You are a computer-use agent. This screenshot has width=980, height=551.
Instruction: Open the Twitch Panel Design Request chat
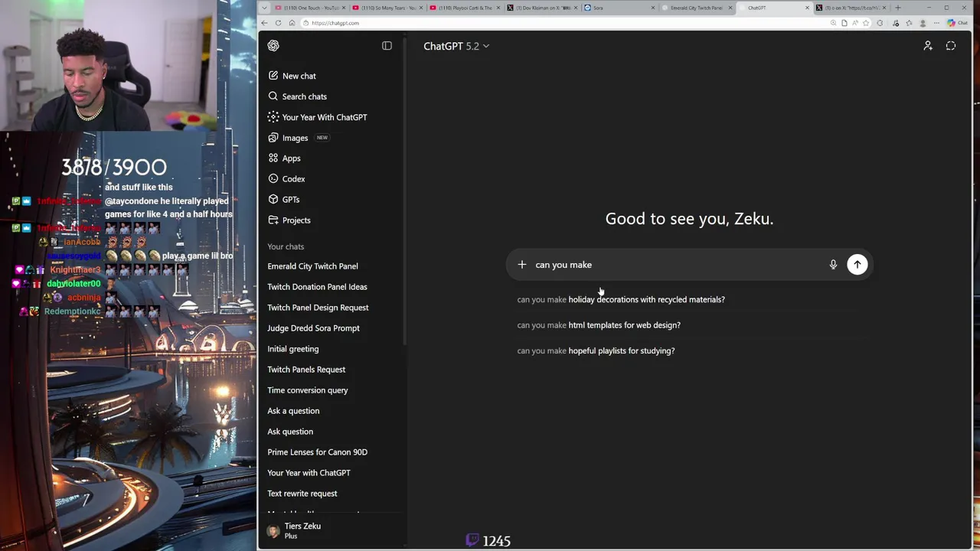pos(318,308)
